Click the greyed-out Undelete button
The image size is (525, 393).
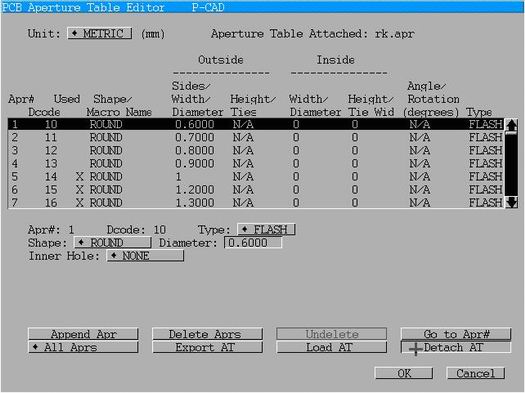pyautogui.click(x=332, y=334)
